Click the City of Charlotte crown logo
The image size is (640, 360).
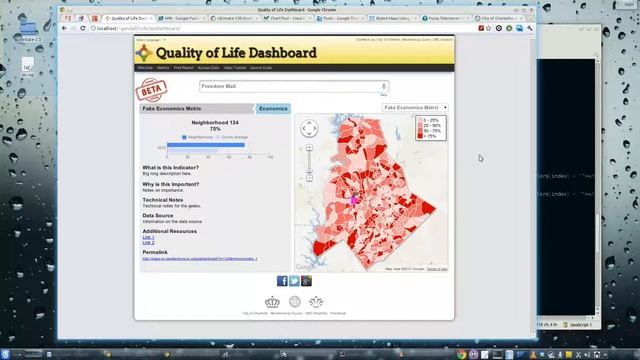point(272,302)
